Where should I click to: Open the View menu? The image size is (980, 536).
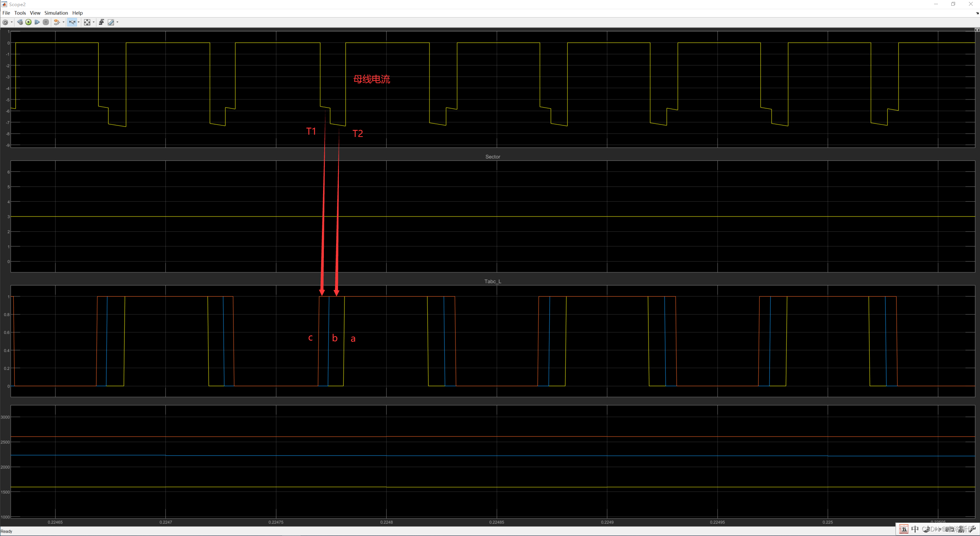[35, 13]
